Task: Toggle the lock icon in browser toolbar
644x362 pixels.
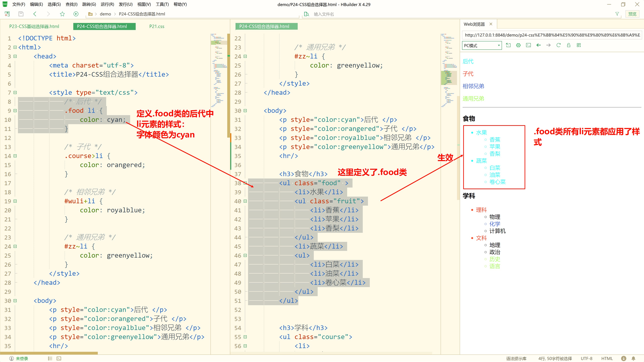Action: (x=569, y=45)
